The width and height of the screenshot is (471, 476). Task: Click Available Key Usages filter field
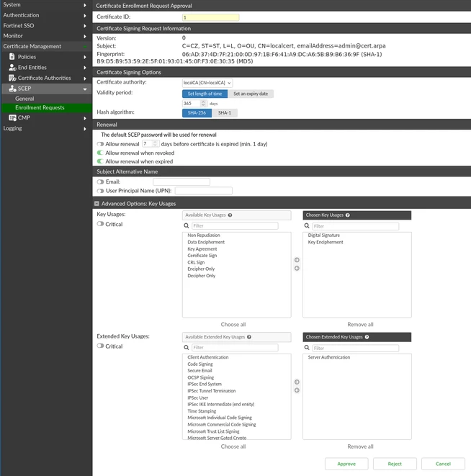(x=235, y=226)
